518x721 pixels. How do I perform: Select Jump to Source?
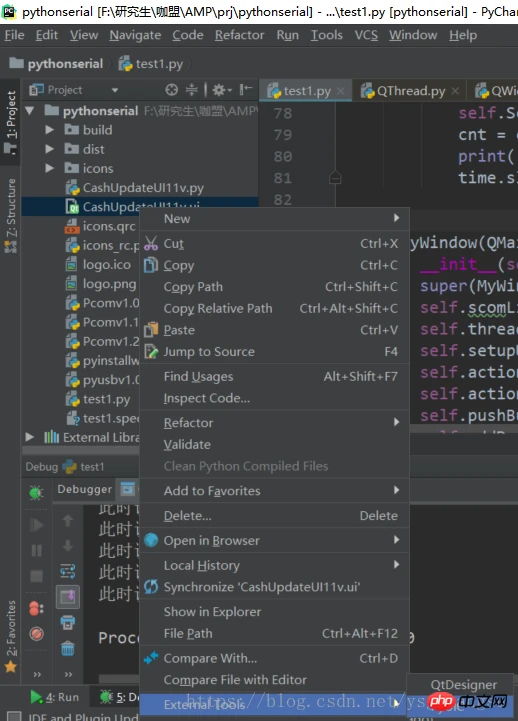tap(274, 352)
